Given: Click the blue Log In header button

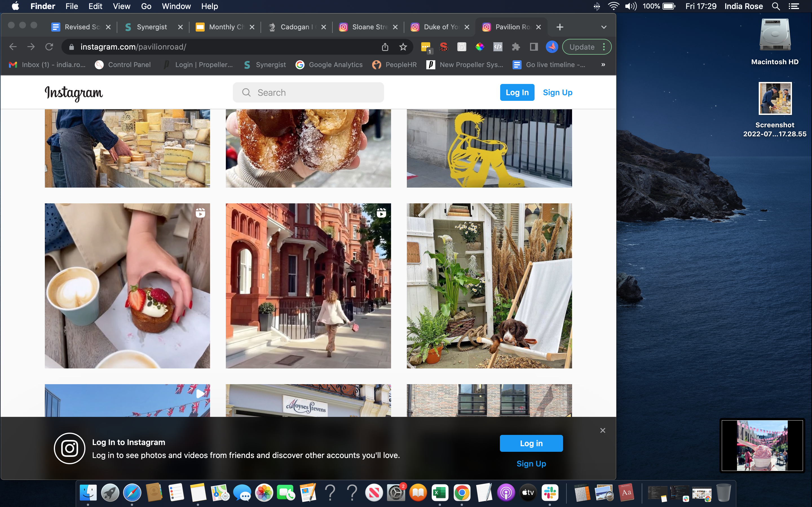Looking at the screenshot, I should (517, 93).
